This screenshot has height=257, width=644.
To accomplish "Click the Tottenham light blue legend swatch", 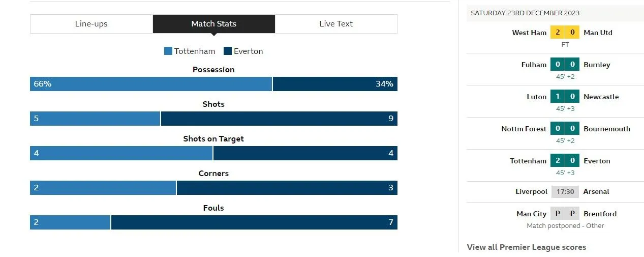I will point(168,51).
